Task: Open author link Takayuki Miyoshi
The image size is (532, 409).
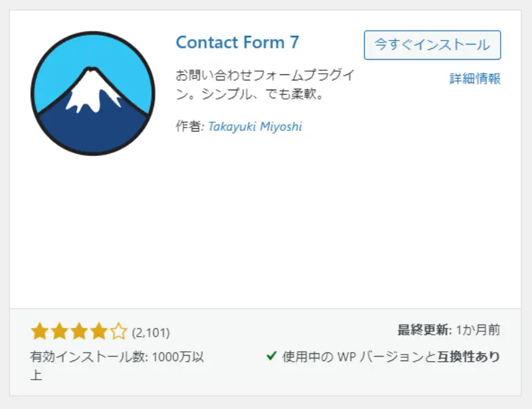Action: click(255, 127)
